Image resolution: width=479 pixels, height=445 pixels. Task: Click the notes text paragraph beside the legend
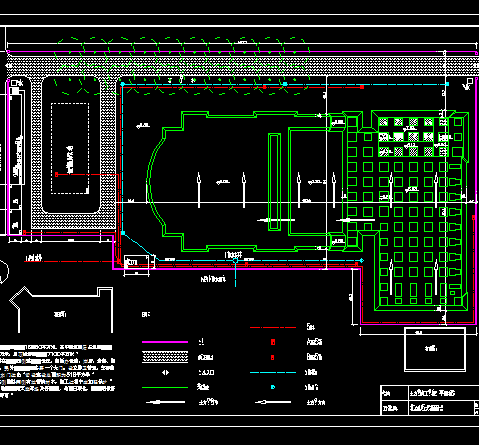click(x=57, y=371)
